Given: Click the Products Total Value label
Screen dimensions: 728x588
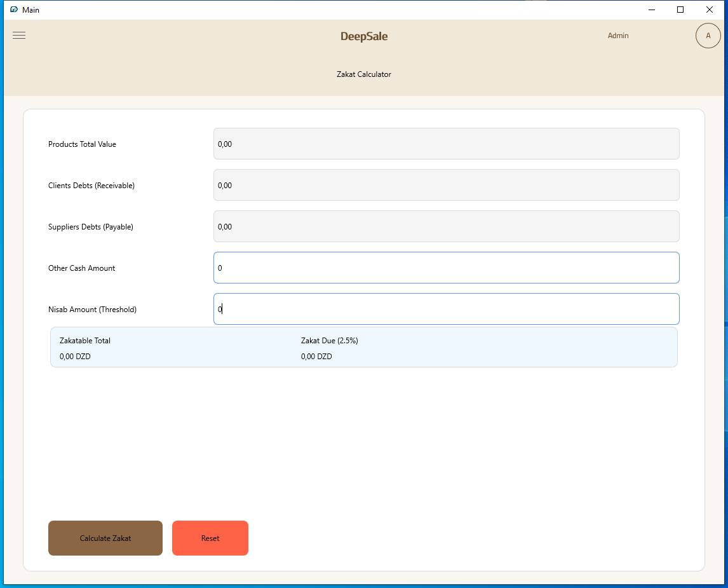Looking at the screenshot, I should click(x=82, y=144).
